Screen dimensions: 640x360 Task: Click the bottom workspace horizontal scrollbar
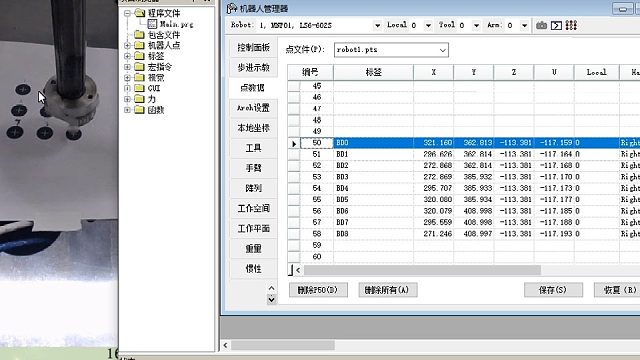tap(283, 345)
